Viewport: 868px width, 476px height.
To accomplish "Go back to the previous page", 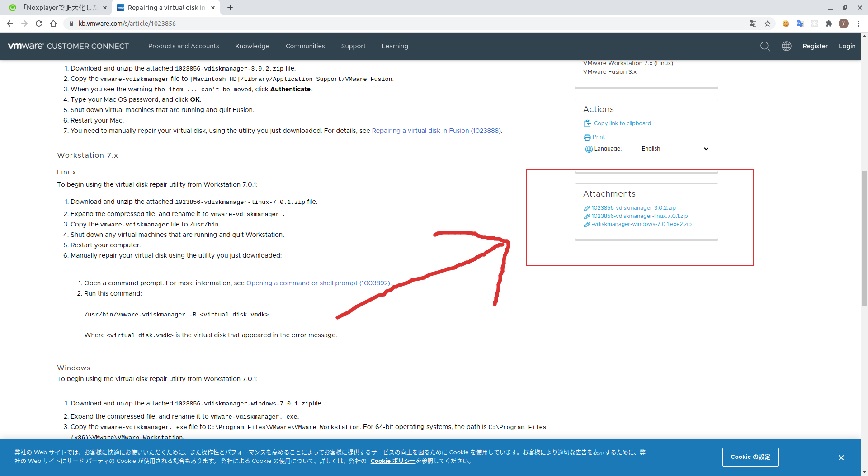I will (x=10, y=24).
